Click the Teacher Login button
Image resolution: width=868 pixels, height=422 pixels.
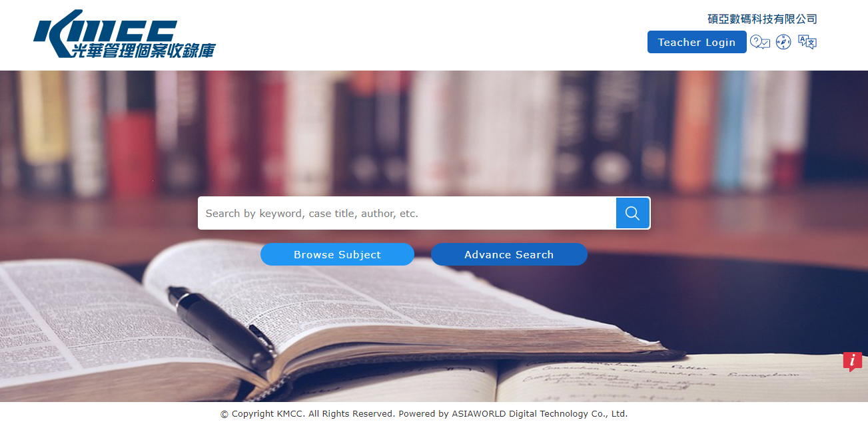point(697,42)
